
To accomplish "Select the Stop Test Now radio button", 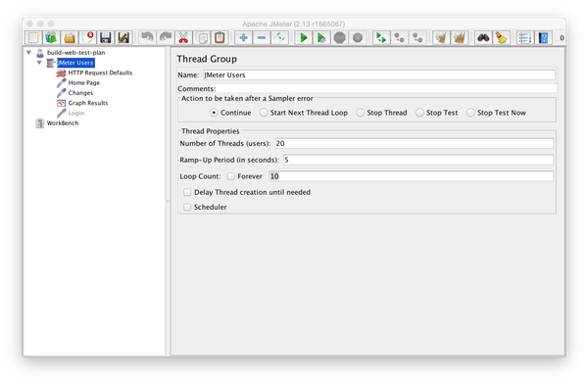I will point(470,113).
